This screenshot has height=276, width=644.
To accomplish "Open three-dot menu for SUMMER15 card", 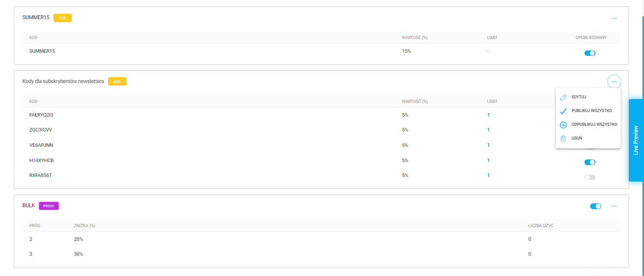I will pyautogui.click(x=614, y=18).
